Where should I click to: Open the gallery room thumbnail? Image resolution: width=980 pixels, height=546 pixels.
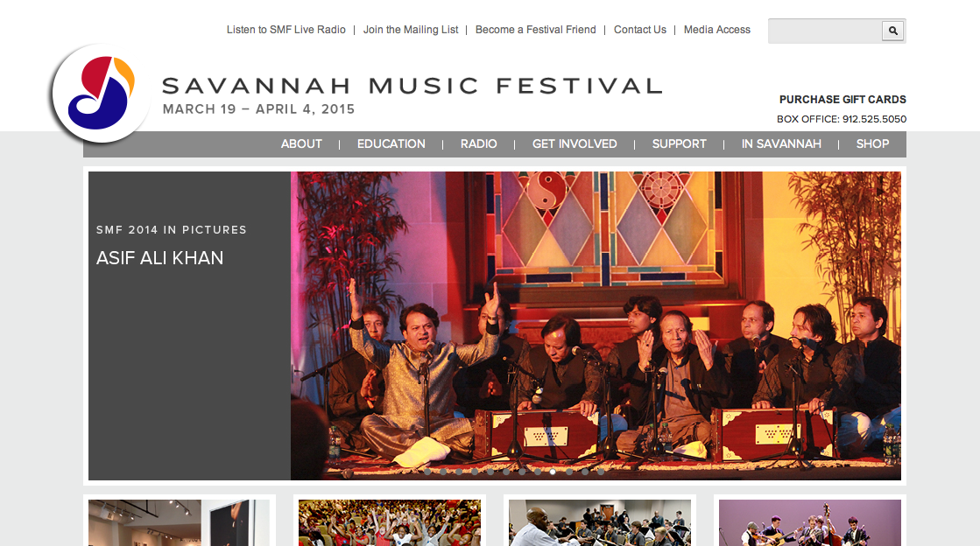[x=179, y=522]
